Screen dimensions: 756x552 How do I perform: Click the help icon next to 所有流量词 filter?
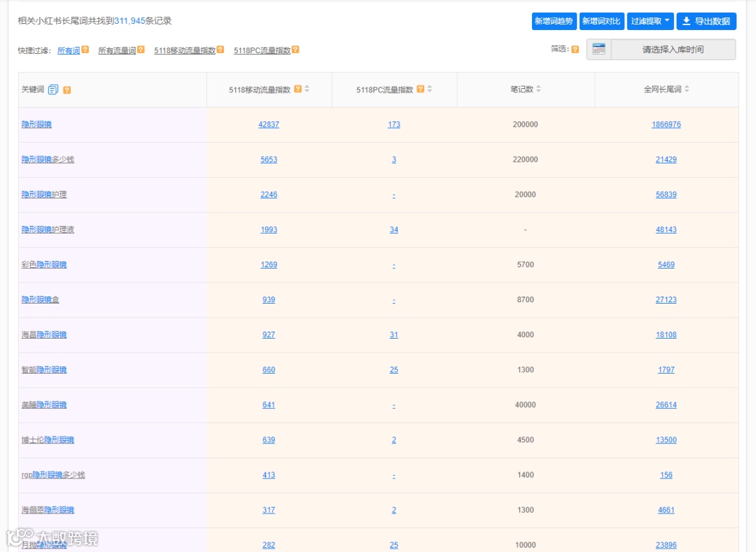141,49
